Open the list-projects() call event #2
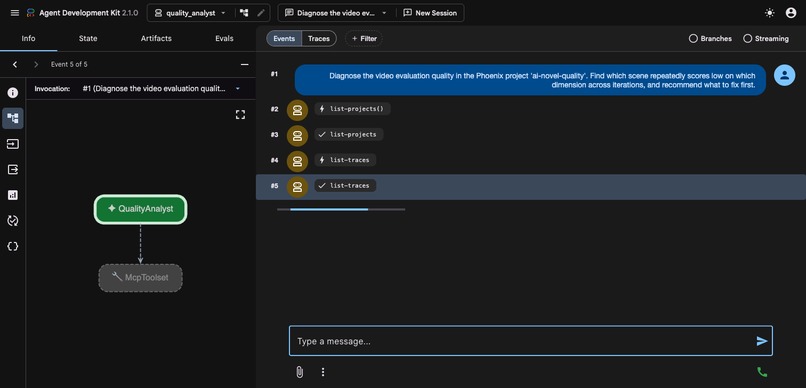 [x=353, y=109]
